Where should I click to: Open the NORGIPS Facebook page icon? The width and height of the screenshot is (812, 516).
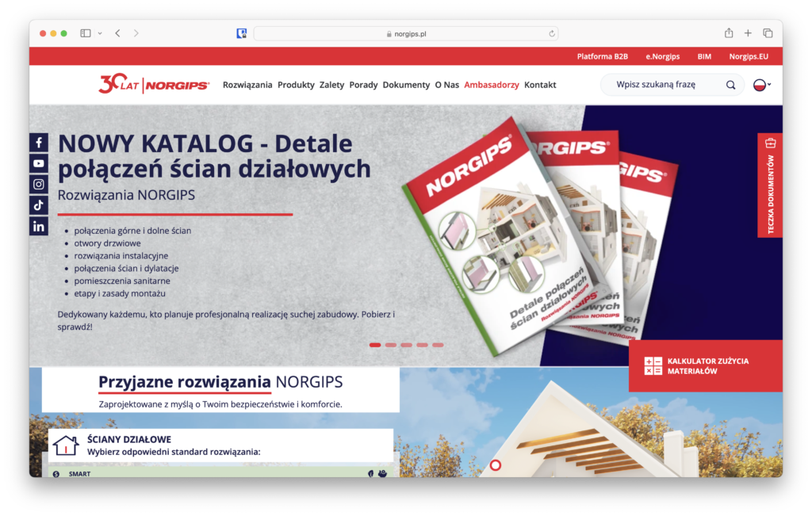(39, 143)
